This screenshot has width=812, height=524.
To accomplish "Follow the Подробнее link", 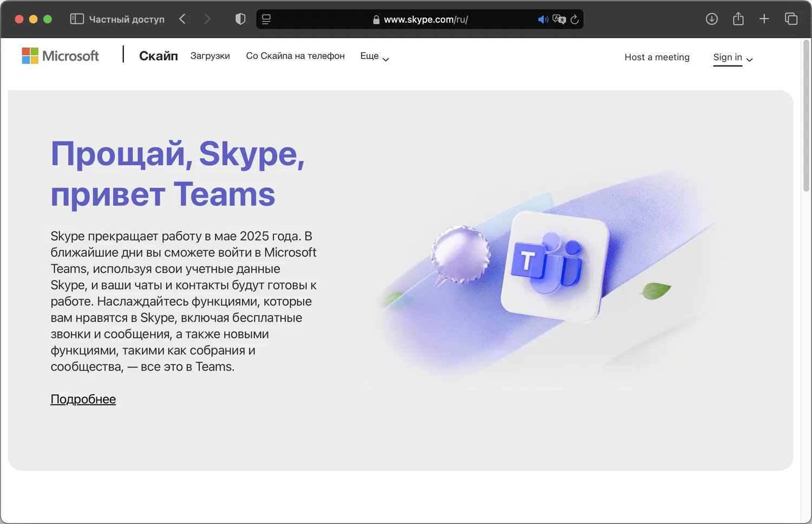I will tap(83, 399).
